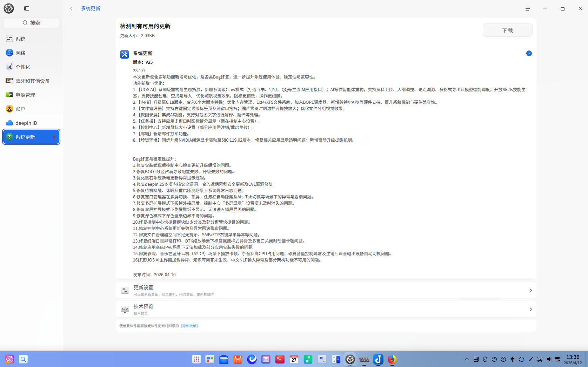Open deepin ID in the sidebar
This screenshot has height=367, width=588.
31,123
